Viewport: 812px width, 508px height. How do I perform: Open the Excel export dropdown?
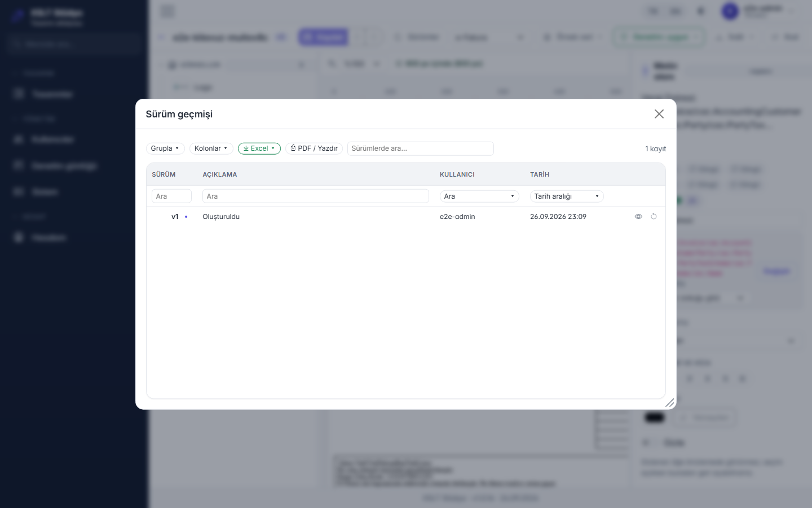pyautogui.click(x=259, y=148)
